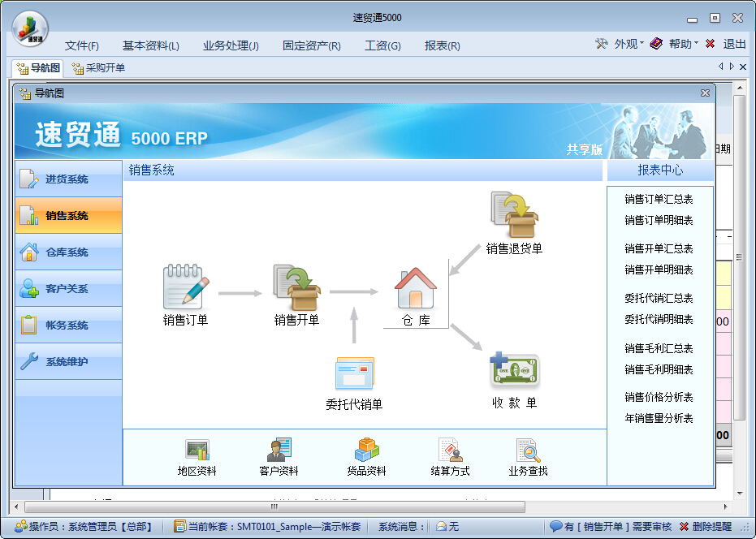Click the tab scroll left arrow
The height and width of the screenshot is (539, 756).
[x=721, y=67]
